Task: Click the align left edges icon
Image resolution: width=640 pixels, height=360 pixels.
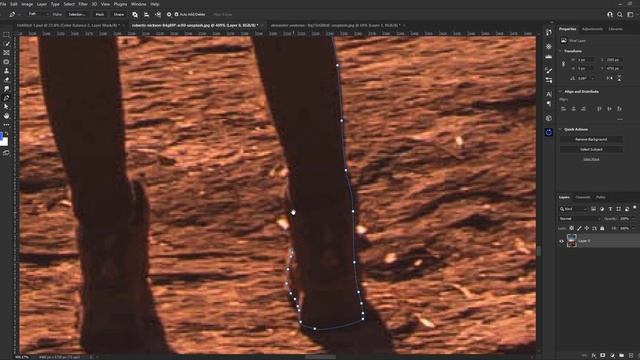Action: point(564,109)
